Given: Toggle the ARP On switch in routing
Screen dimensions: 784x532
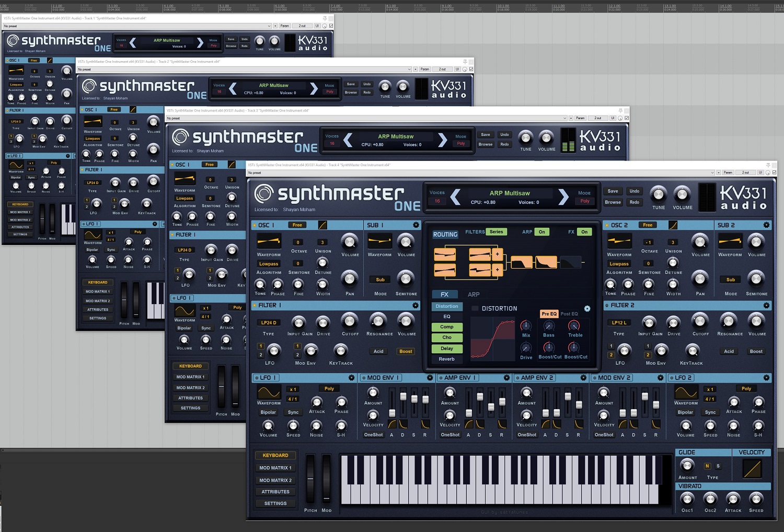Looking at the screenshot, I should pos(541,232).
